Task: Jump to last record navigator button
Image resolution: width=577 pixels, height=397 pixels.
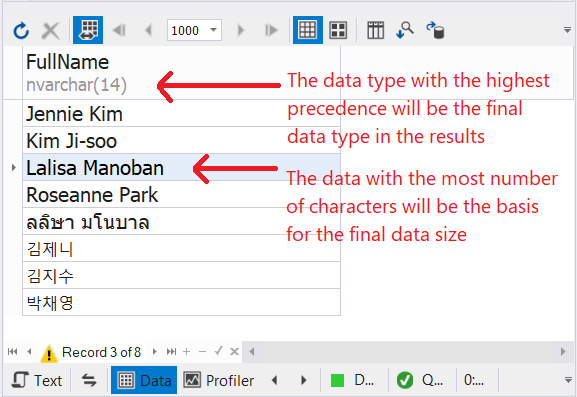Action: click(x=171, y=351)
